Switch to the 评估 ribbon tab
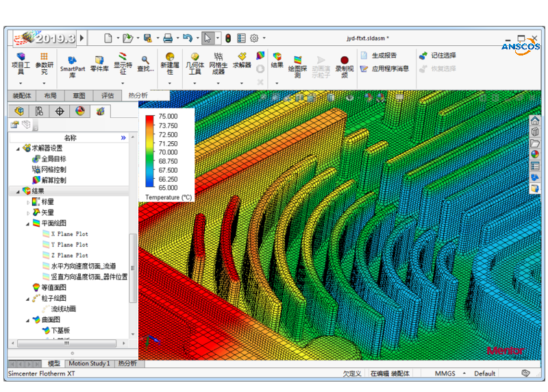This screenshot has height=392, width=548. coord(108,96)
